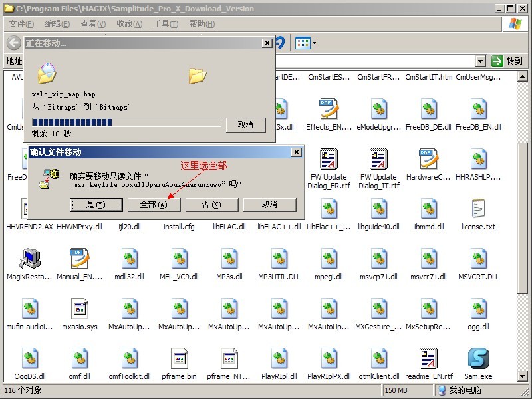This screenshot has height=399, width=532.
Task: Select the eModeUpgr... file icon
Action: [x=378, y=109]
